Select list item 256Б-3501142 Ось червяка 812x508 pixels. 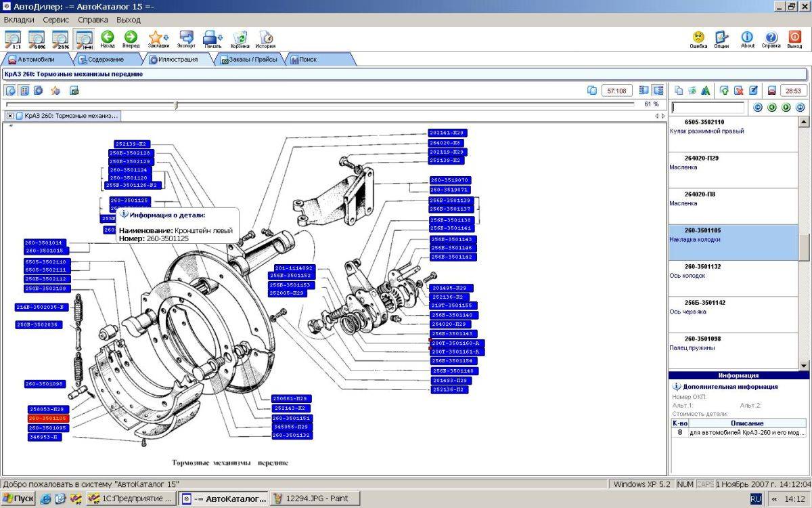(734, 314)
